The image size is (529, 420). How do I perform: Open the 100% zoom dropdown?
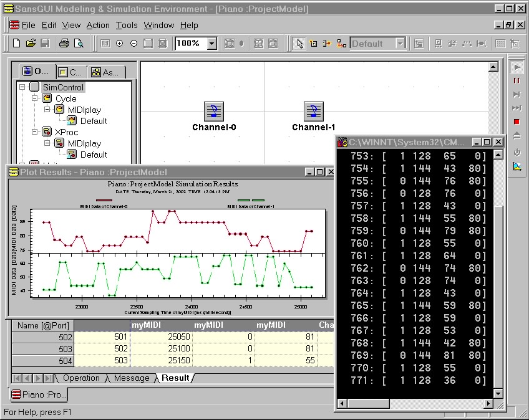pyautogui.click(x=211, y=44)
